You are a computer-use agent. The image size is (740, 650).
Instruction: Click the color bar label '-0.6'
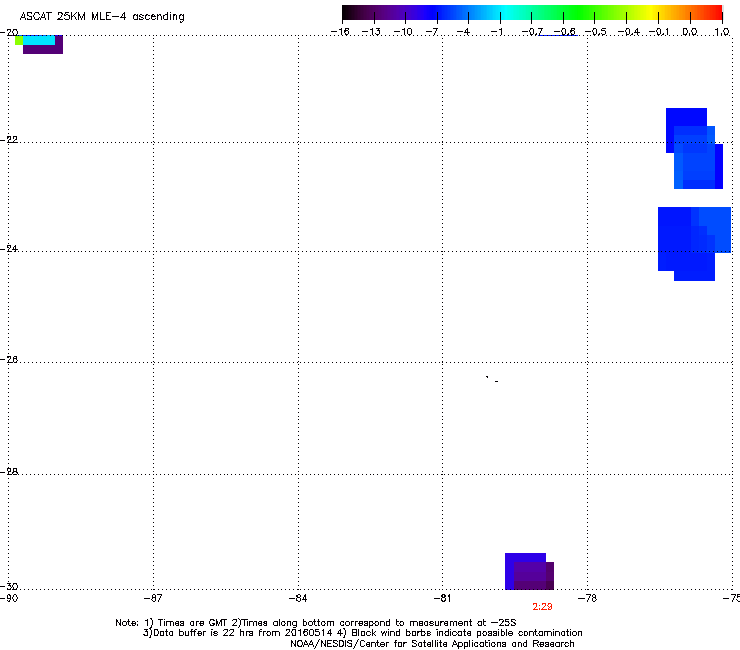tap(565, 32)
